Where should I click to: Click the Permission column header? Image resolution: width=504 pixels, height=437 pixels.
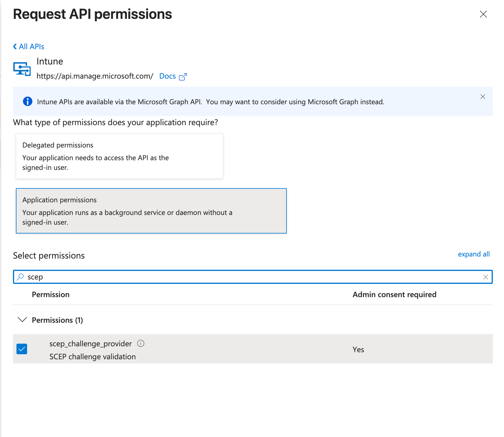click(x=51, y=294)
